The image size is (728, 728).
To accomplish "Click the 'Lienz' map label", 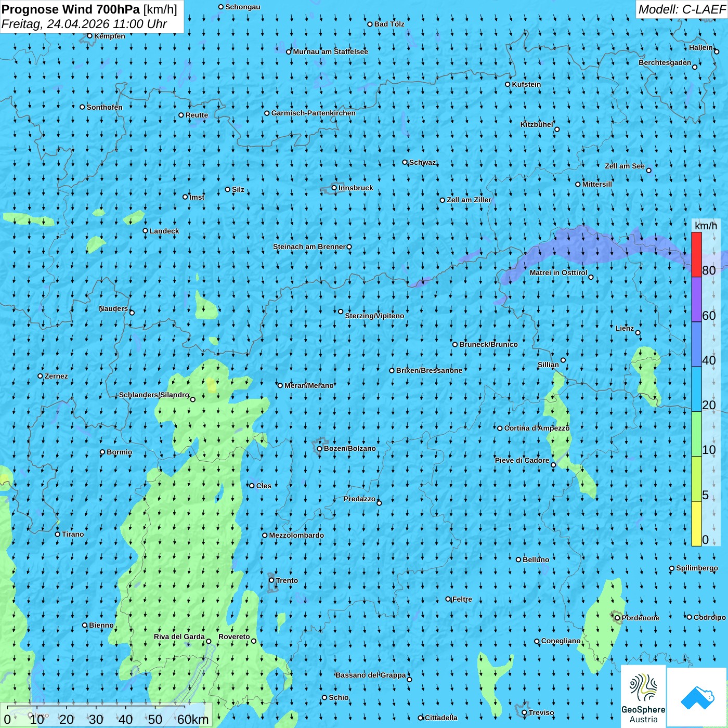I will tap(625, 328).
